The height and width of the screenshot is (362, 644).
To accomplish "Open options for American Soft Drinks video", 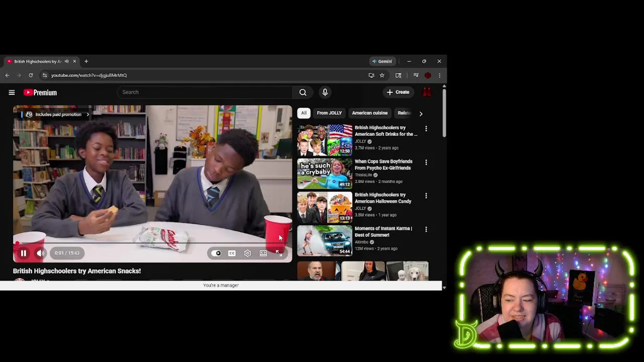I will [x=426, y=129].
